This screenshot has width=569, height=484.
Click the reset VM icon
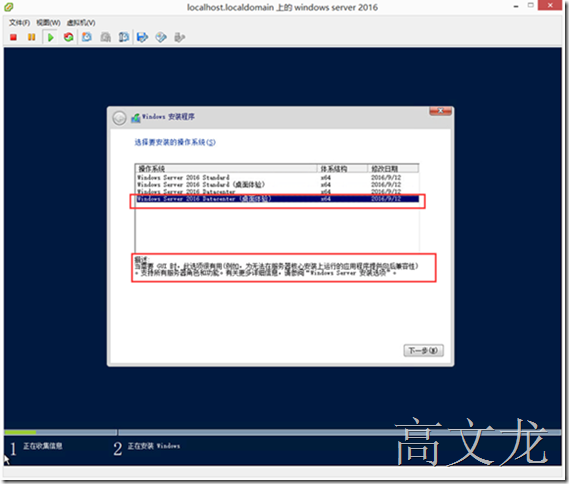click(x=68, y=37)
